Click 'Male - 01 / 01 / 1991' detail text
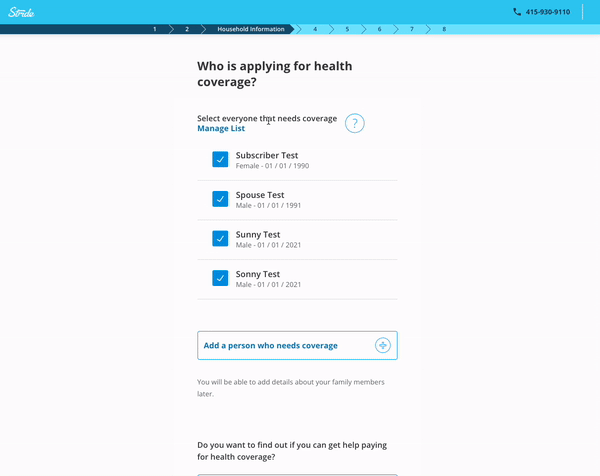Viewport: 600px width, 476px height. pyautogui.click(x=268, y=205)
